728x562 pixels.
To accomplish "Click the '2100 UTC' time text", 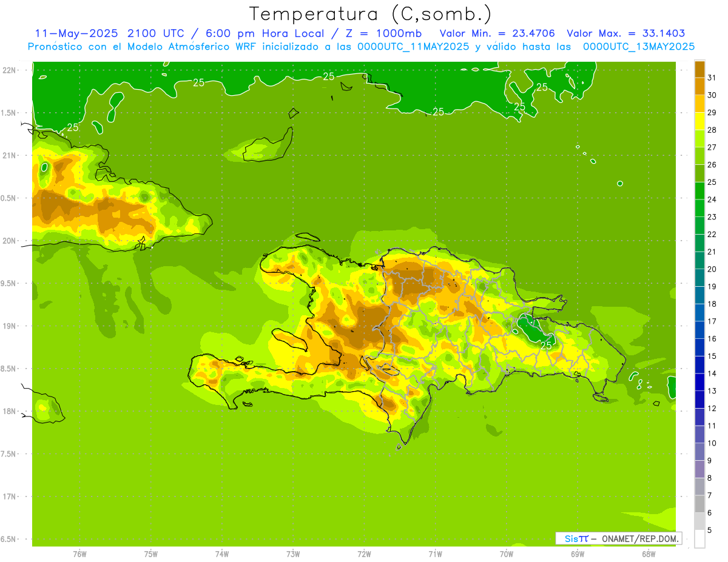I will pyautogui.click(x=155, y=33).
